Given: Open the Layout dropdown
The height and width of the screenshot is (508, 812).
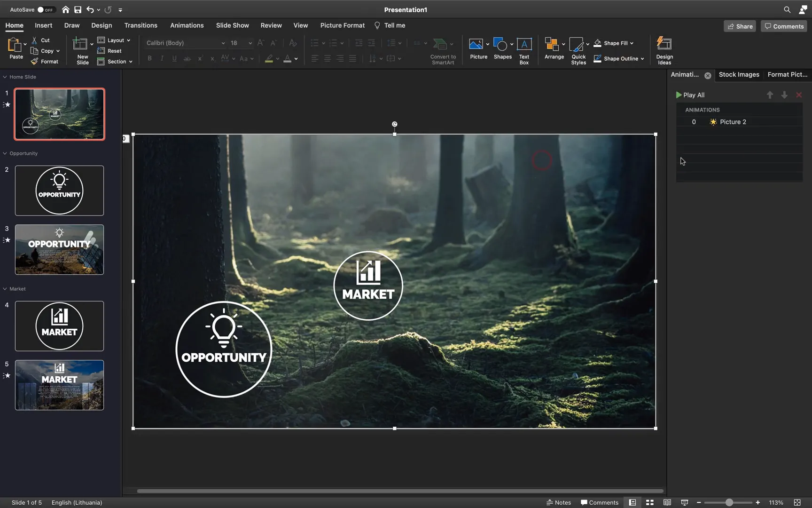Looking at the screenshot, I should pos(114,40).
